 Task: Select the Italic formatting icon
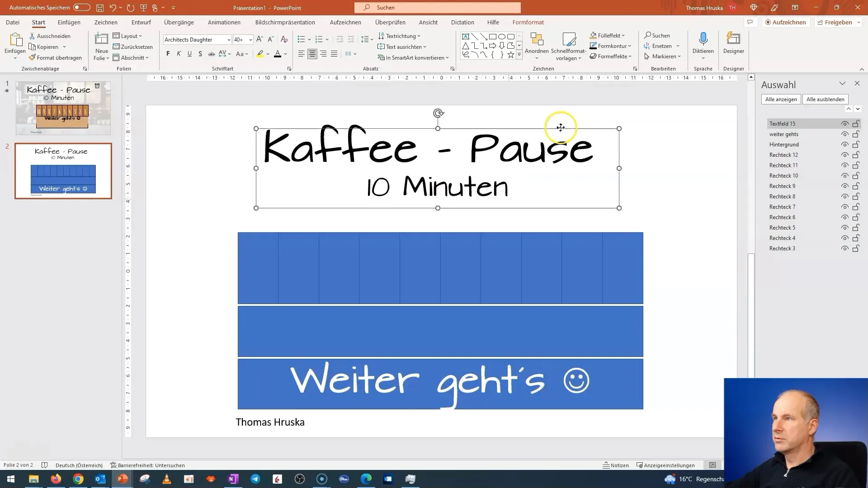point(179,54)
